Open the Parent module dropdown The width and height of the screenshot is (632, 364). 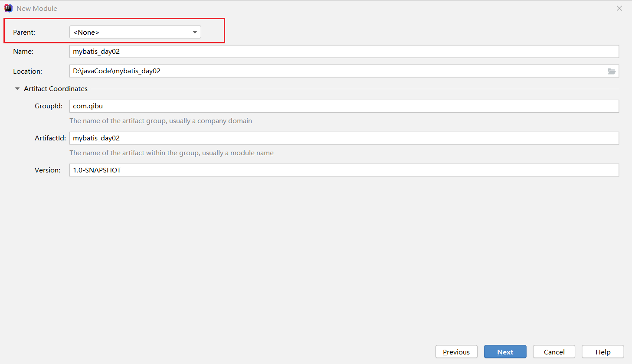pos(135,32)
